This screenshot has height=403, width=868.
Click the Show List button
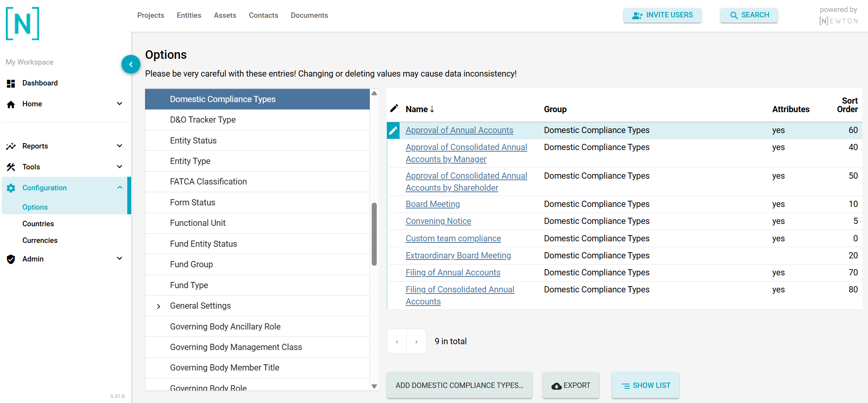pyautogui.click(x=645, y=386)
